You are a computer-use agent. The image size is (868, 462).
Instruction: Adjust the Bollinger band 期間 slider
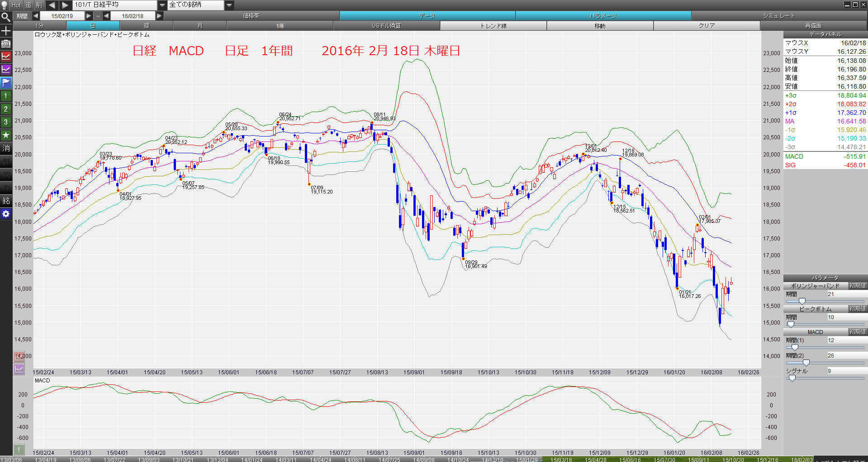(825, 301)
